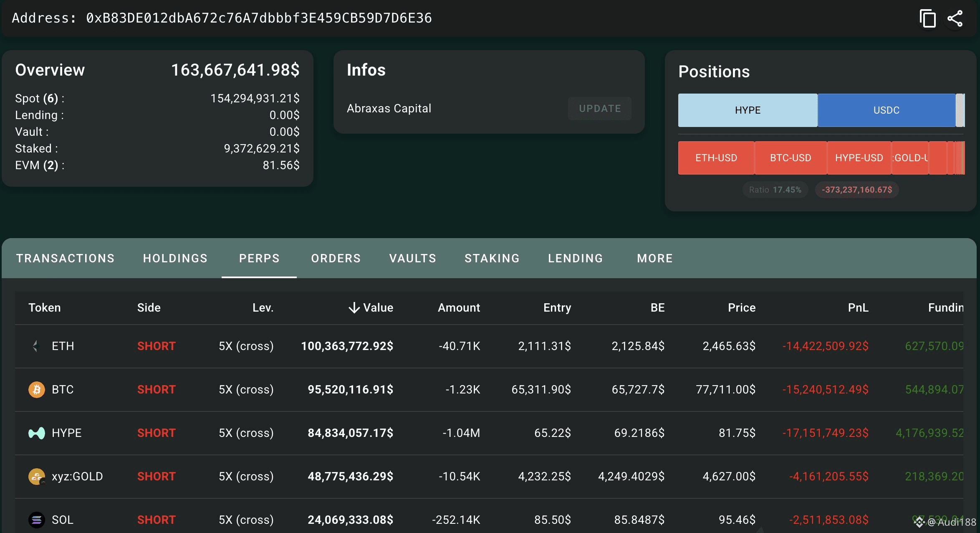This screenshot has height=533, width=980.
Task: Switch to the TRANSACTIONS tab
Action: pos(65,258)
